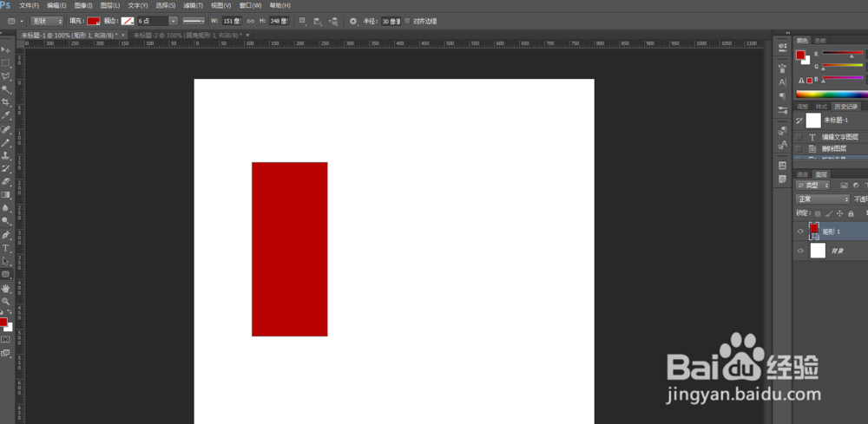
Task: Open the blend mode dropdown 正常
Action: tap(822, 199)
